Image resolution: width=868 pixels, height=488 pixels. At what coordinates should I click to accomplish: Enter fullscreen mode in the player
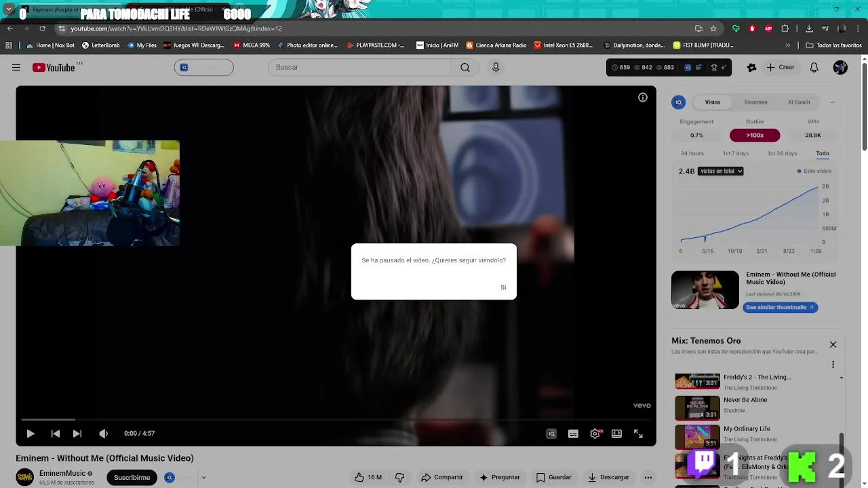638,434
